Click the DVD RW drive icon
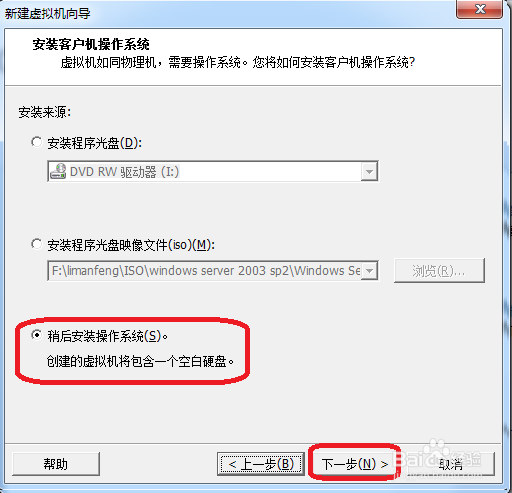 [x=58, y=171]
